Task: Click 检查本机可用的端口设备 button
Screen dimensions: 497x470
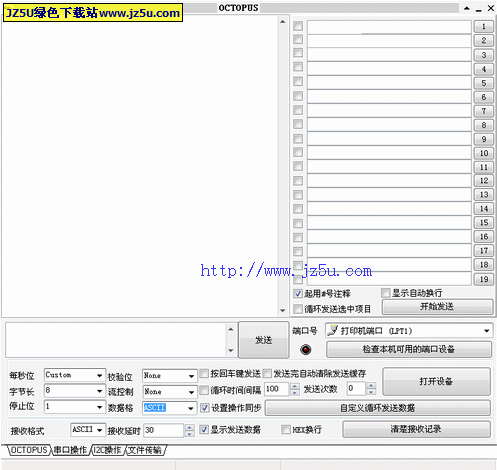Action: point(409,349)
